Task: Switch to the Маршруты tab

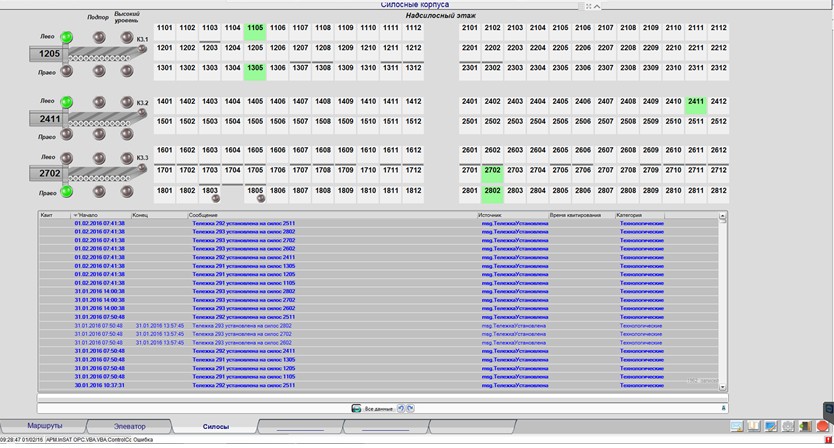Action: point(44,427)
